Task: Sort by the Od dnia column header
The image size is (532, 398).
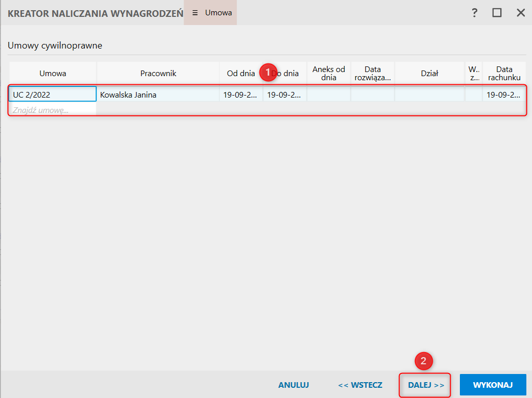Action: (241, 73)
